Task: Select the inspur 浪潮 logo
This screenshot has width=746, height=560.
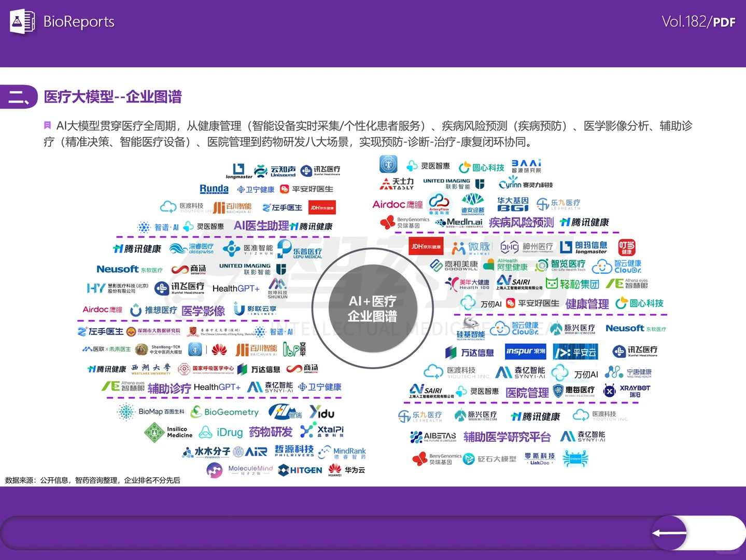Action: pyautogui.click(x=525, y=351)
